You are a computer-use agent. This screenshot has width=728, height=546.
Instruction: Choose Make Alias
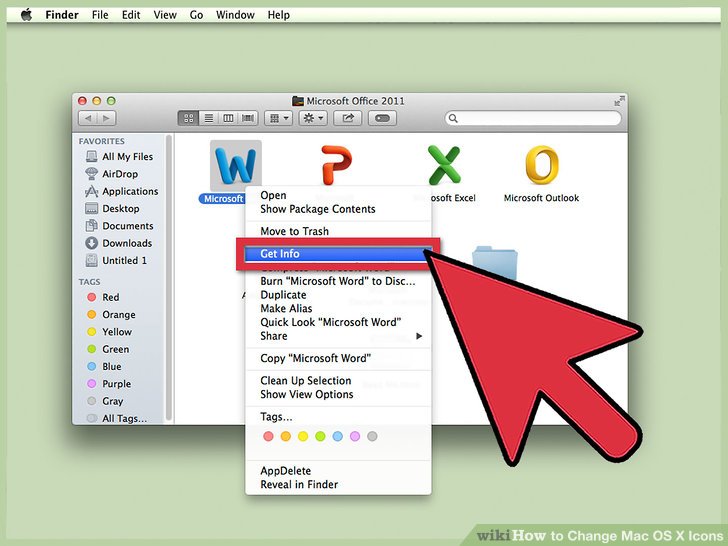click(x=338, y=309)
